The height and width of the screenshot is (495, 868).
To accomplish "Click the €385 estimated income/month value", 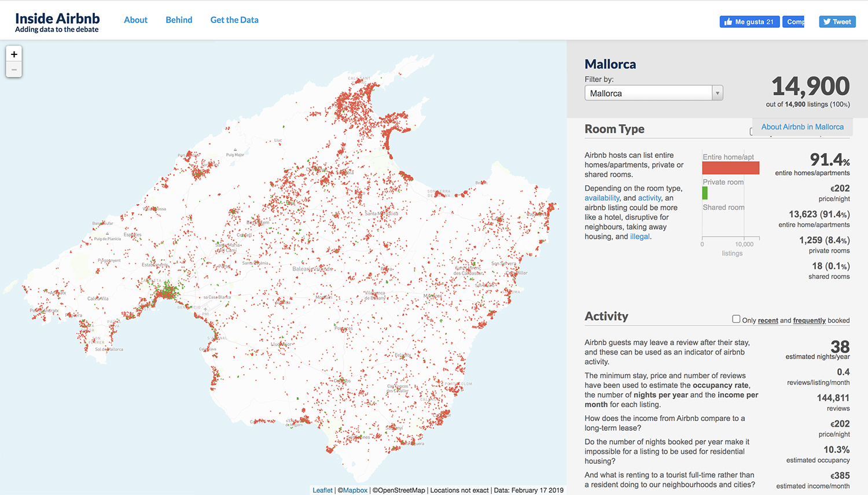I will 840,475.
